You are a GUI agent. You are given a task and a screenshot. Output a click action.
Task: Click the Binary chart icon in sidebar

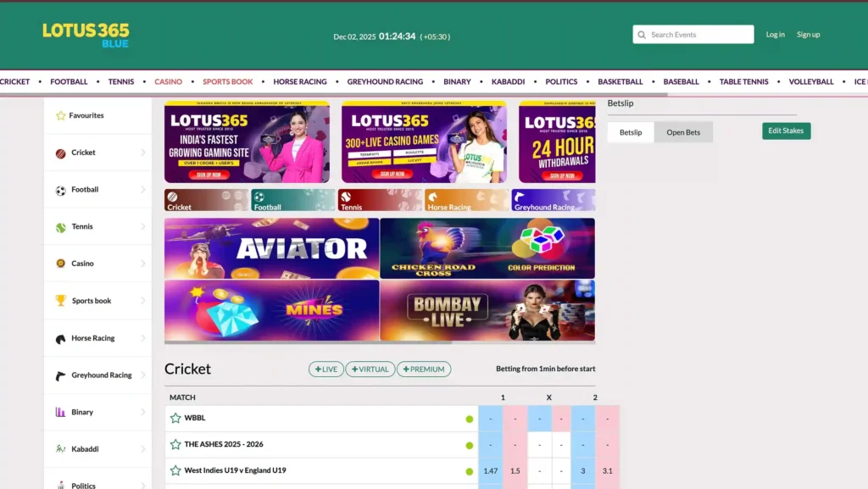pos(60,413)
